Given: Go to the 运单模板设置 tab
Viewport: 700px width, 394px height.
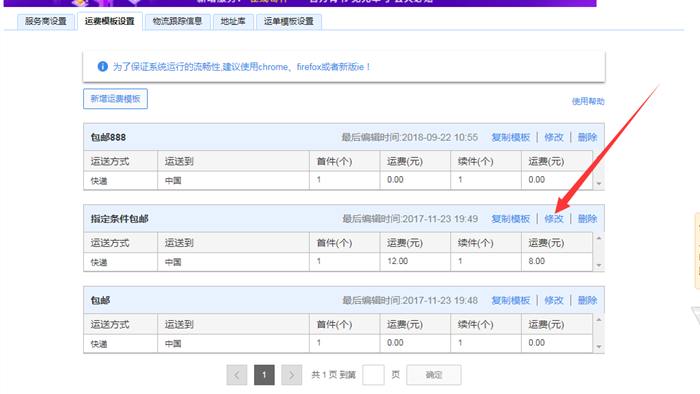Looking at the screenshot, I should 288,21.
